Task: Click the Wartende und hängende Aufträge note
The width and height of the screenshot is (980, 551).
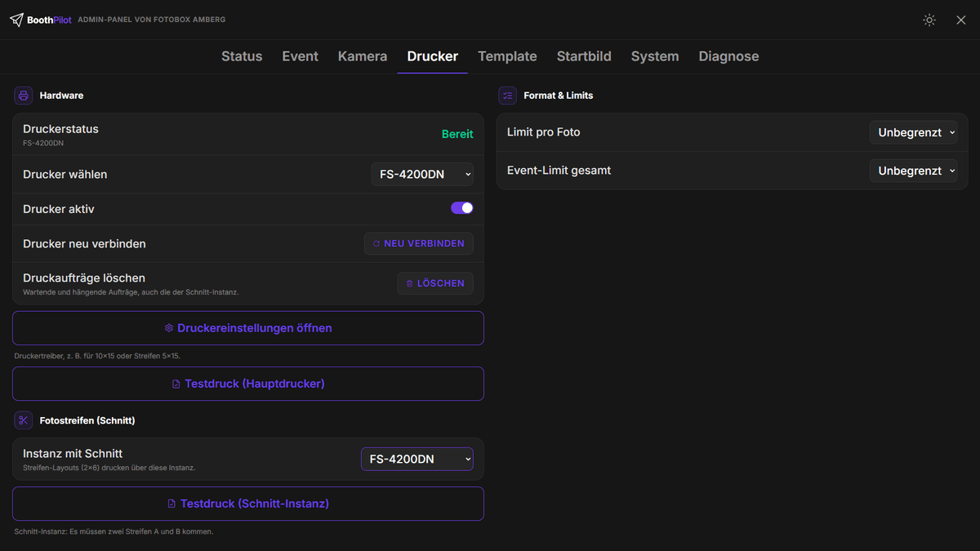Action: 131,291
